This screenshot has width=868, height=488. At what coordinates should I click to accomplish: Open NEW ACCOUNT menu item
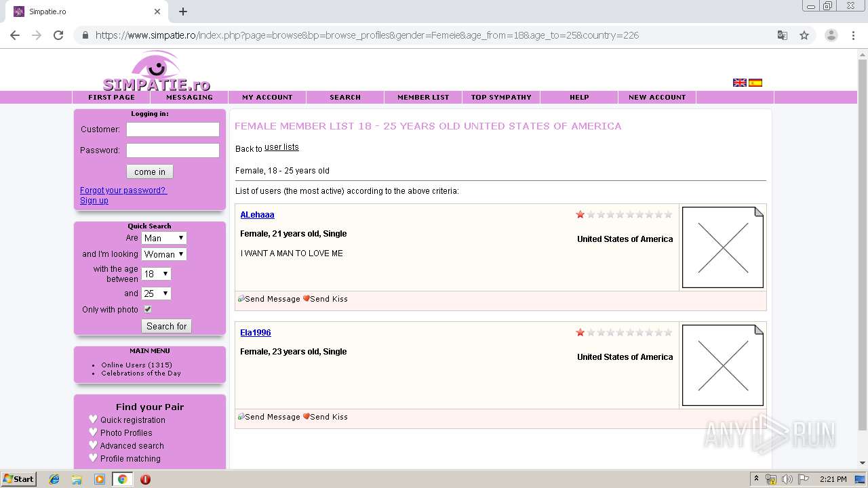[x=657, y=98]
